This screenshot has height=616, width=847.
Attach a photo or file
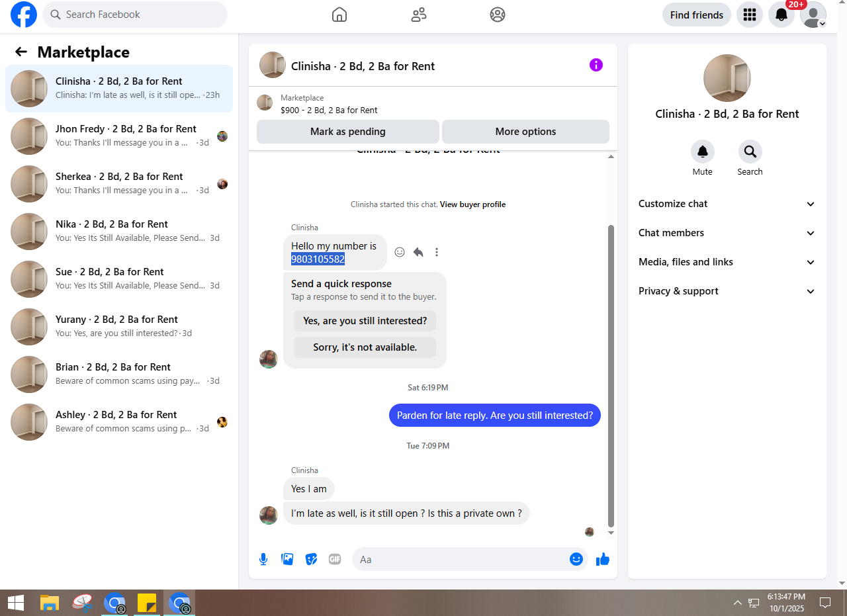point(287,559)
